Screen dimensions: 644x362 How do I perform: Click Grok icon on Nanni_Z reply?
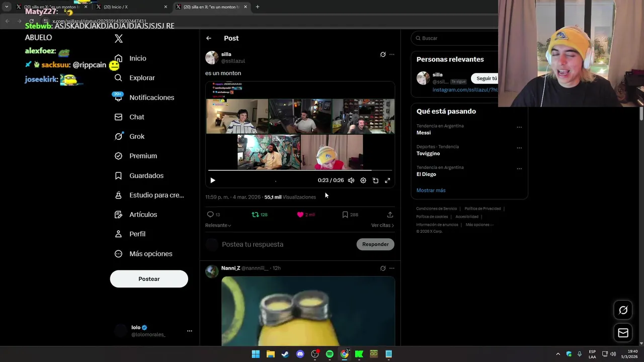(383, 268)
